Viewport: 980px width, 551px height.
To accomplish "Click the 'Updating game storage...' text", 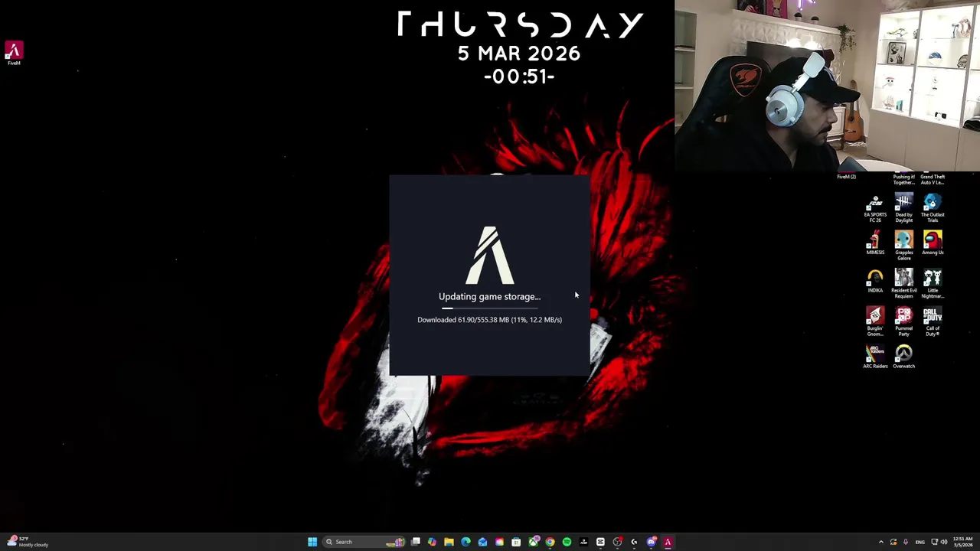I will pos(489,296).
